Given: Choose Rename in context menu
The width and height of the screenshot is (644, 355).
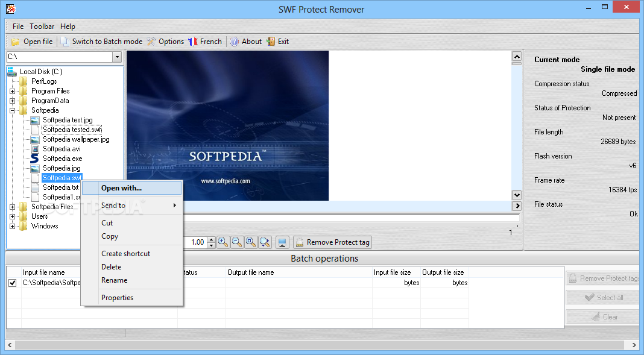Looking at the screenshot, I should click(131, 280).
